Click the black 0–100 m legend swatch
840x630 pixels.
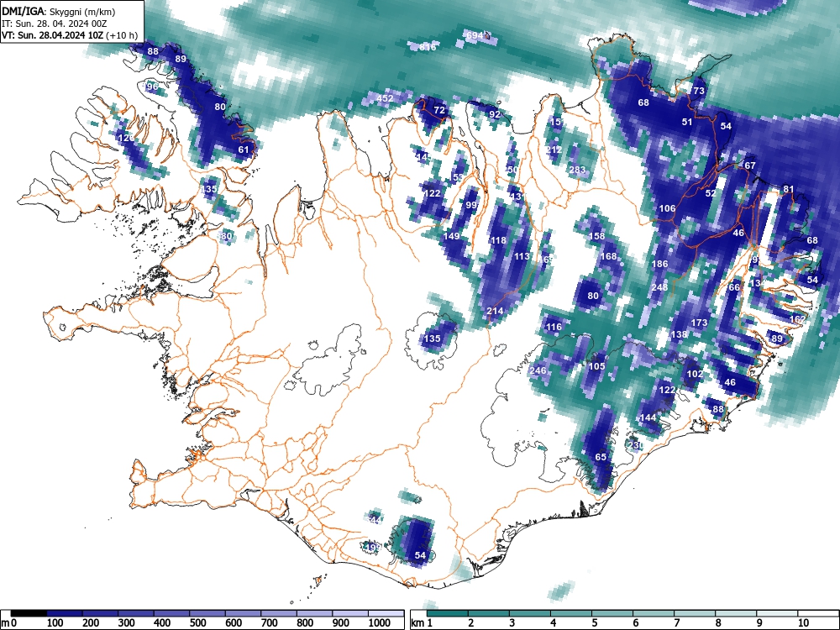point(29,613)
